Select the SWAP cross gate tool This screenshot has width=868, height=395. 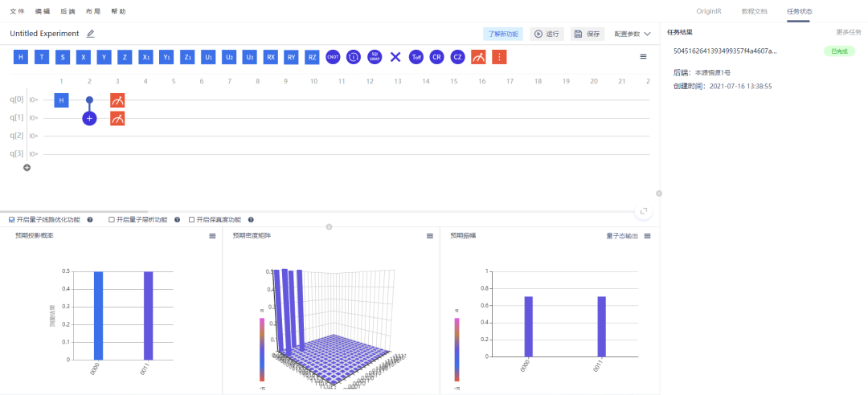tap(395, 57)
